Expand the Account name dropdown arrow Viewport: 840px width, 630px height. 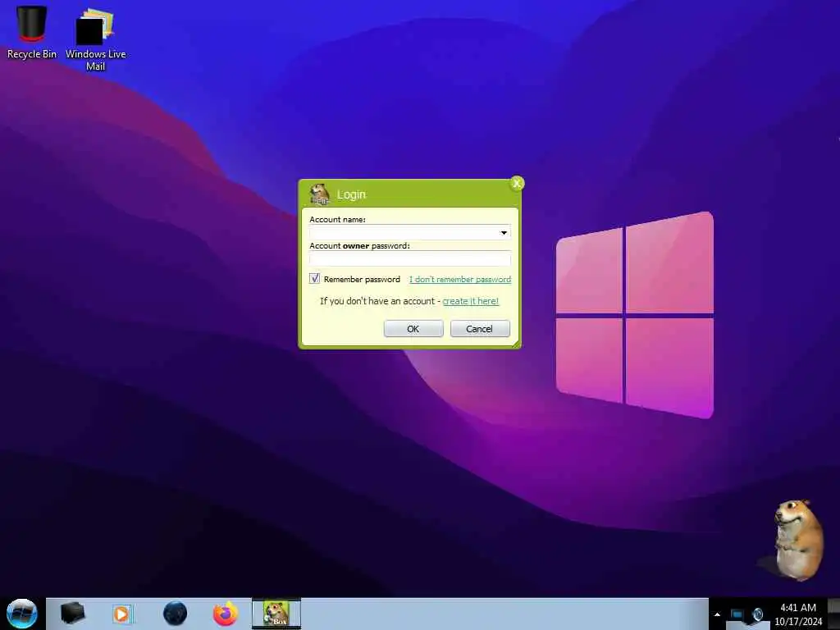504,232
